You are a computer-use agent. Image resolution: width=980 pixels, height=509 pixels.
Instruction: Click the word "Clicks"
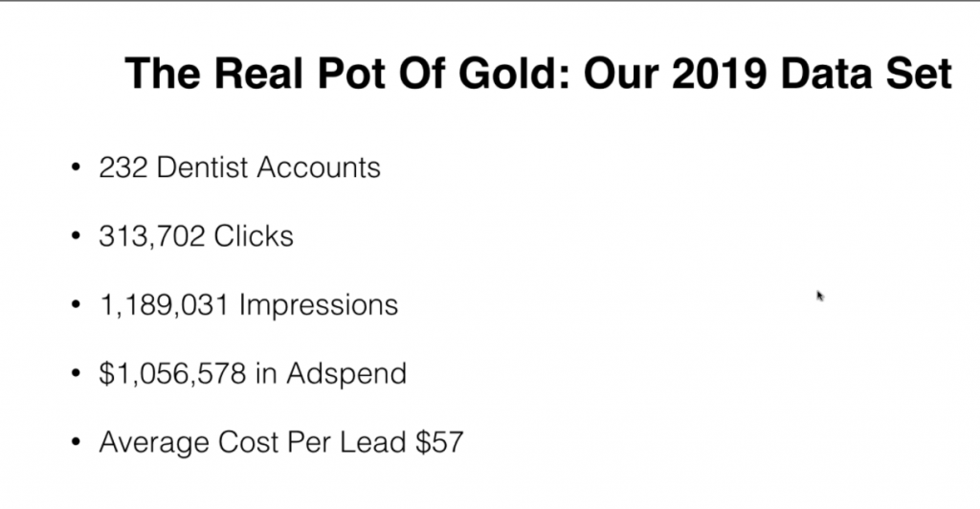tap(253, 236)
